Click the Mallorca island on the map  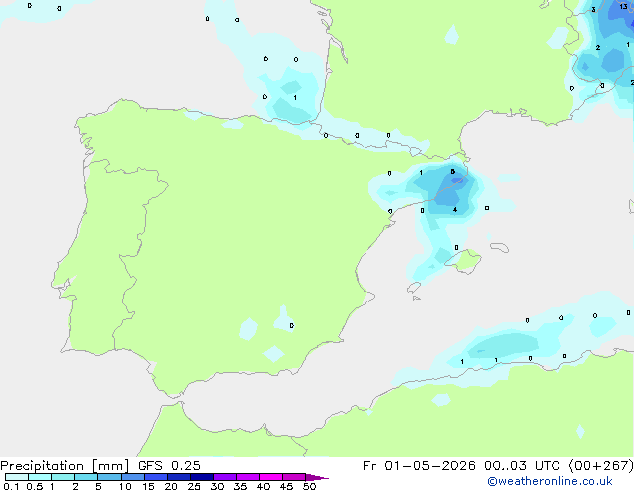click(x=464, y=261)
